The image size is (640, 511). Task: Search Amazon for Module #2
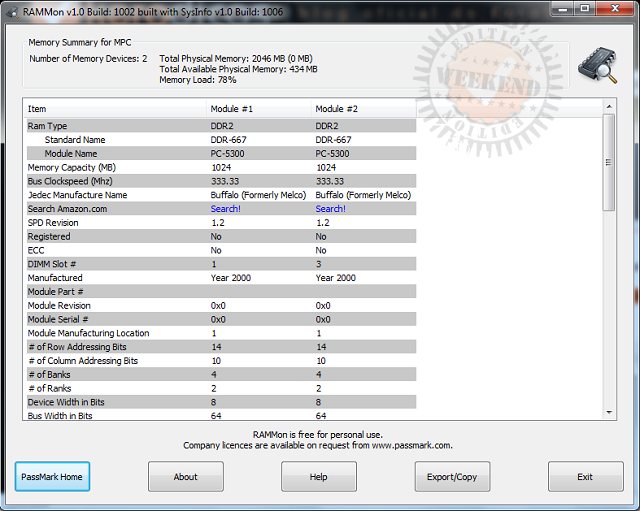tap(330, 209)
